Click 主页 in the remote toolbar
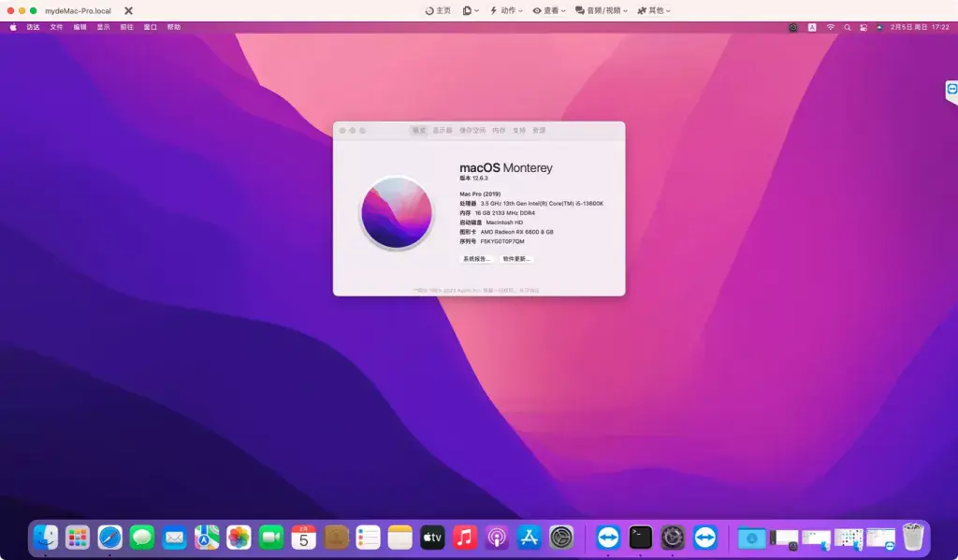This screenshot has width=958, height=560. [438, 11]
